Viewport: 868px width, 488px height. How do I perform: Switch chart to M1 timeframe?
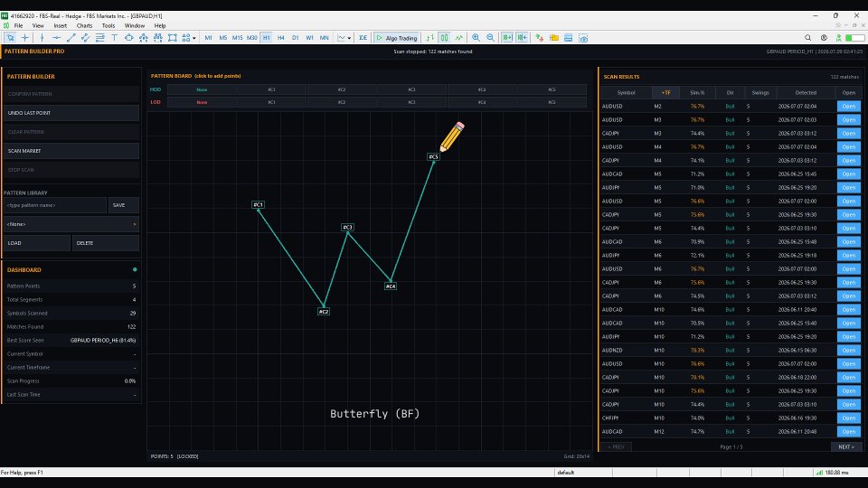pos(208,38)
